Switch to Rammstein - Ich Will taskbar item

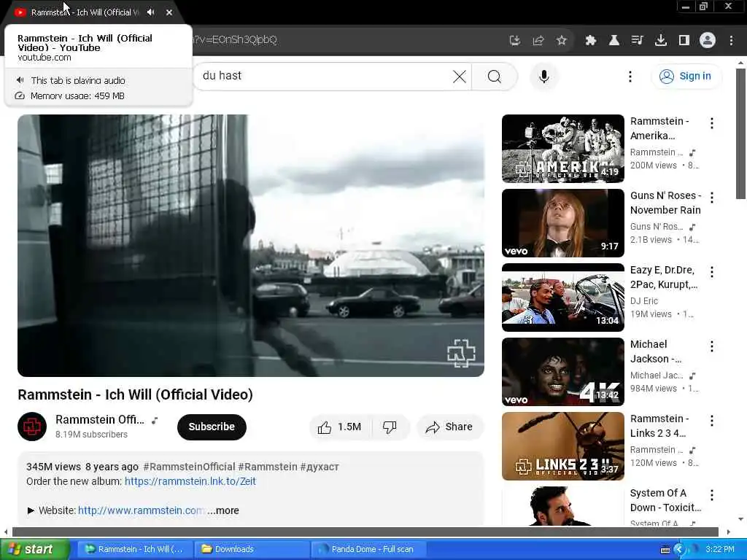tap(135, 550)
